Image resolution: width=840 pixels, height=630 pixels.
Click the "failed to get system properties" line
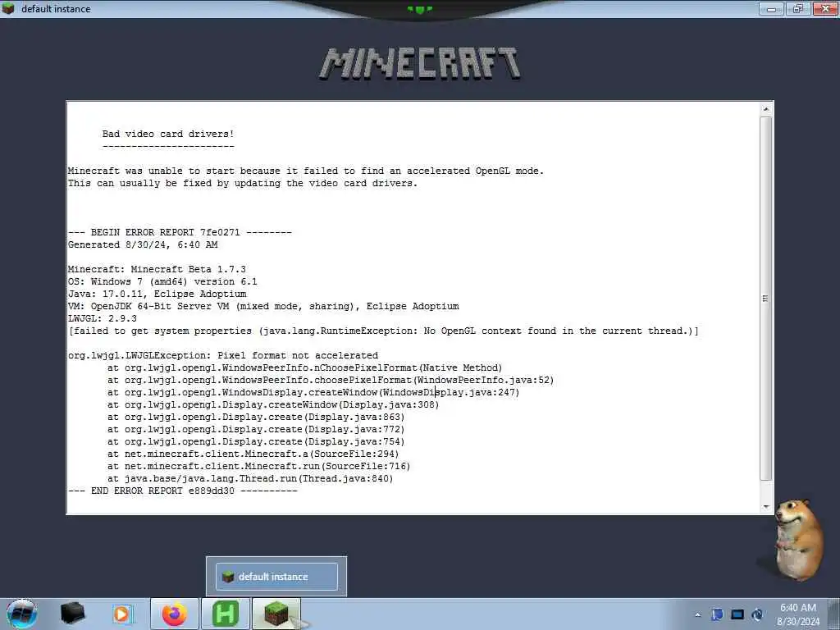point(384,331)
